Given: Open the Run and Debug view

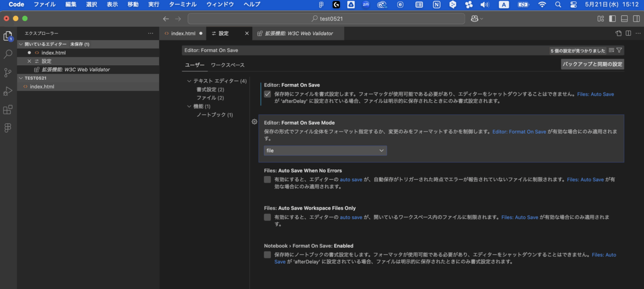Looking at the screenshot, I should 8,91.
